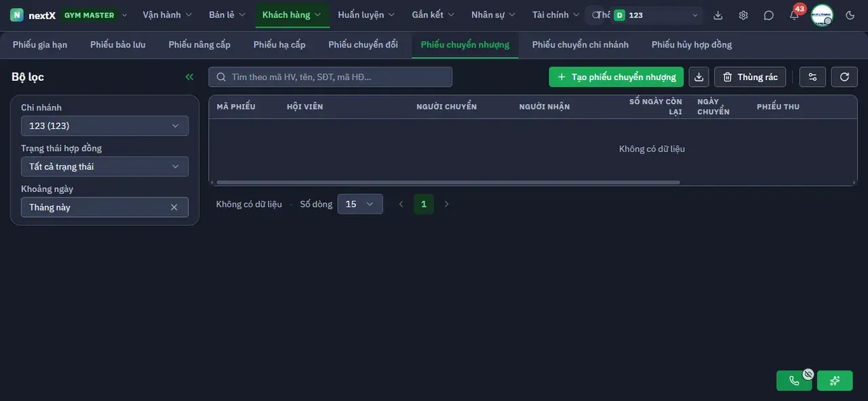Refresh the transfer slip list
Image resolution: width=868 pixels, height=401 pixels.
(844, 77)
